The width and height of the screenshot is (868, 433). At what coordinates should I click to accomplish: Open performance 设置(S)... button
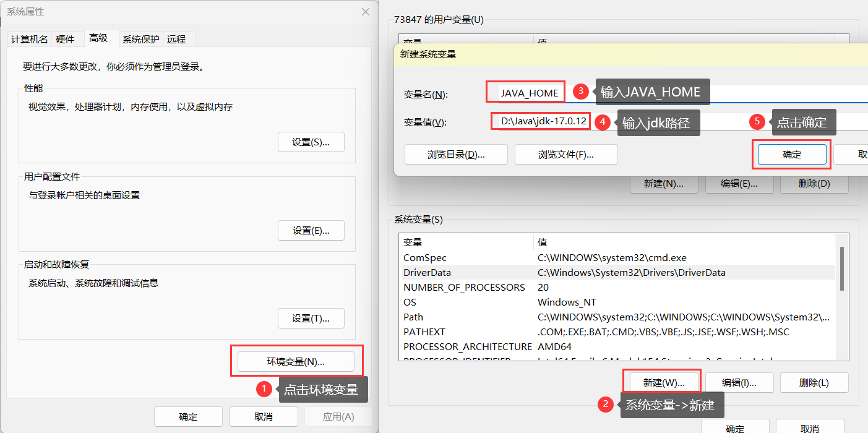coord(311,142)
